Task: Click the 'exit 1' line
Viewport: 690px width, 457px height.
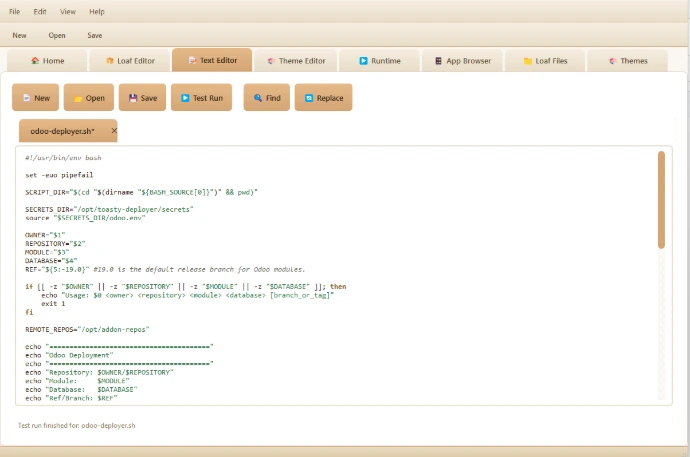Action: (53, 303)
